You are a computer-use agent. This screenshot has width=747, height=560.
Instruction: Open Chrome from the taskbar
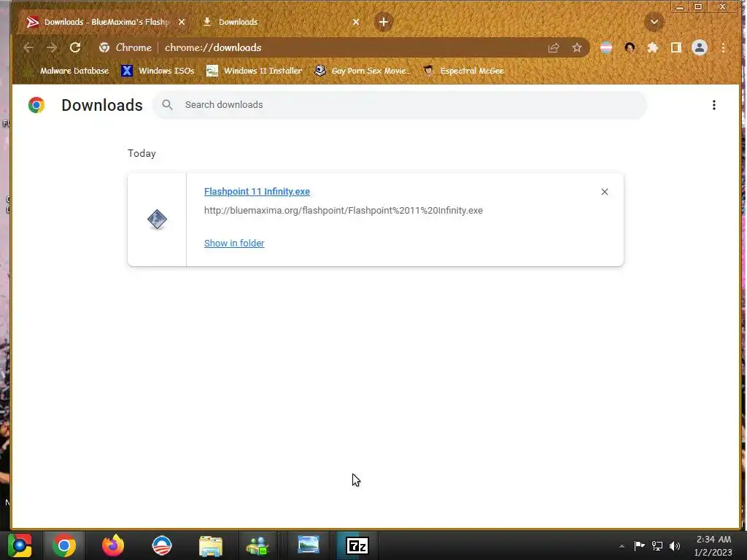[x=64, y=545]
